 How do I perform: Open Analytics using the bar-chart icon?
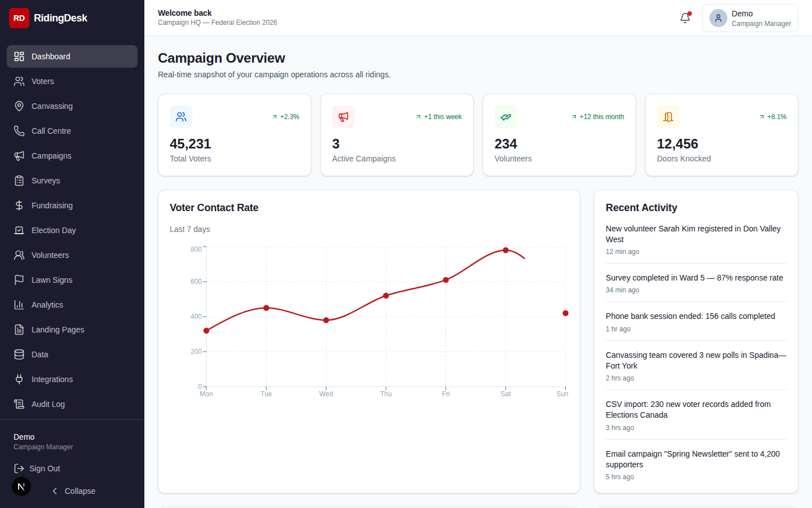tap(19, 305)
